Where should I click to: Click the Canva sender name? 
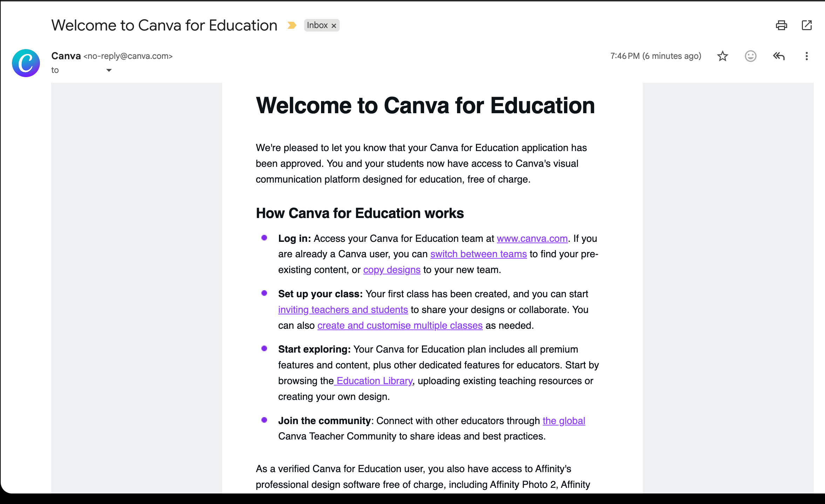tap(66, 56)
